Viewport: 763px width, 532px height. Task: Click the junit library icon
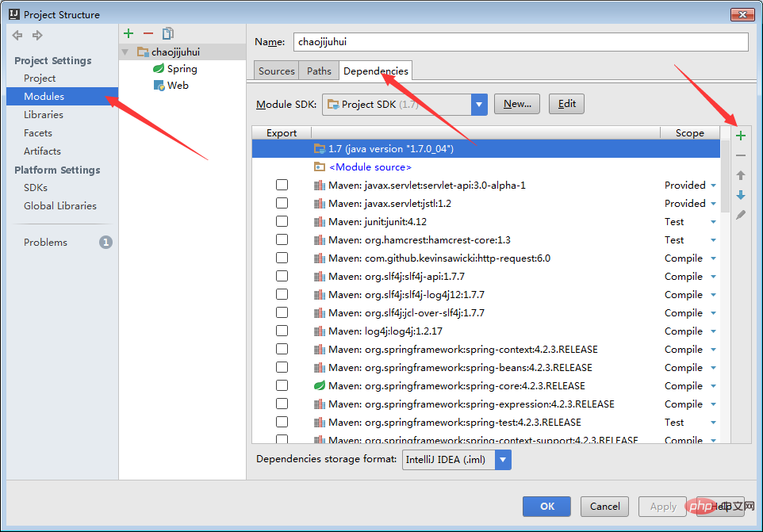click(x=320, y=222)
